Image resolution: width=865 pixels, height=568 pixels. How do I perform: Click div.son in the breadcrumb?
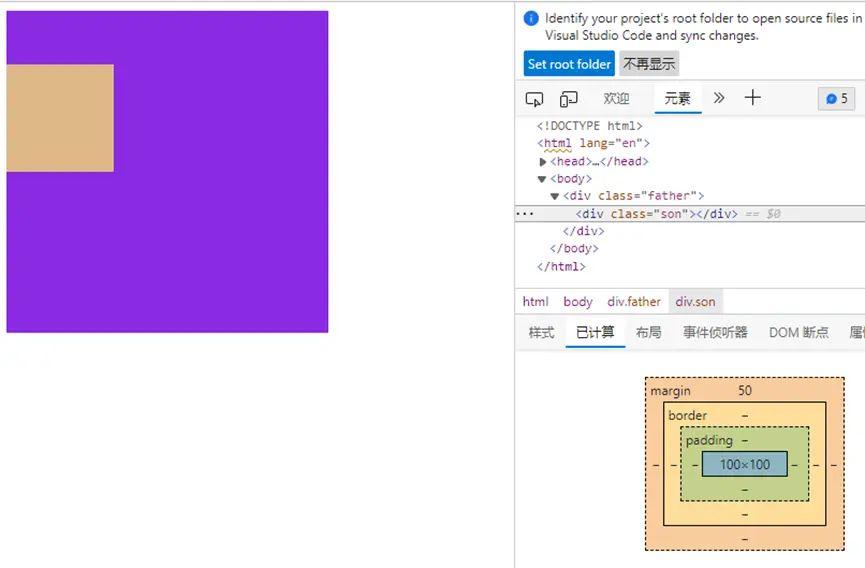[x=695, y=302]
